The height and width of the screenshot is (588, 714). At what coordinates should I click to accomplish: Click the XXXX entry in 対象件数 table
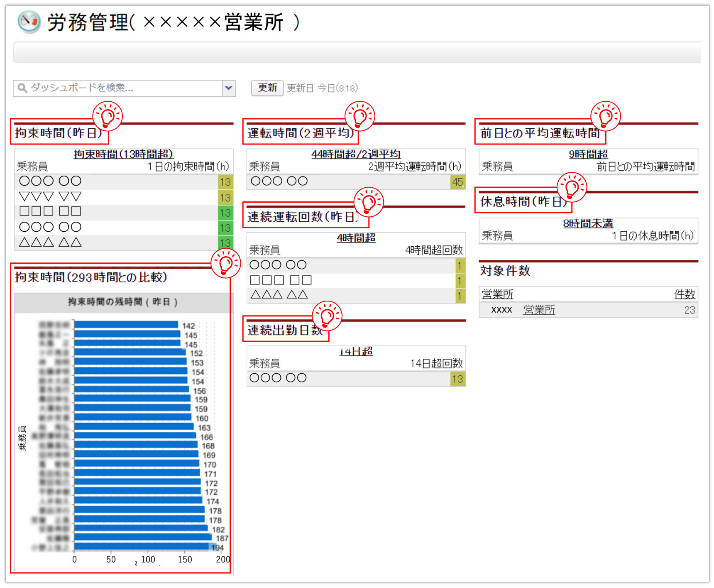coord(501,310)
